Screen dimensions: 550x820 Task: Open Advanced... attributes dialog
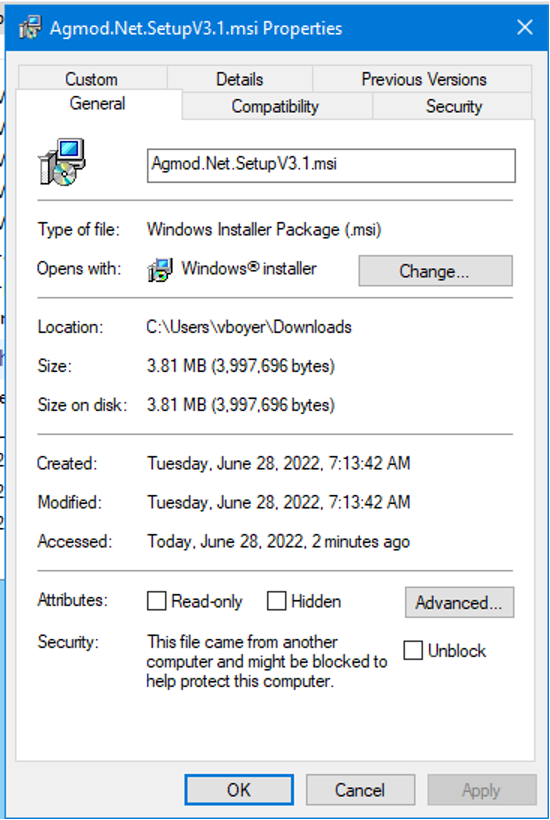tap(459, 602)
